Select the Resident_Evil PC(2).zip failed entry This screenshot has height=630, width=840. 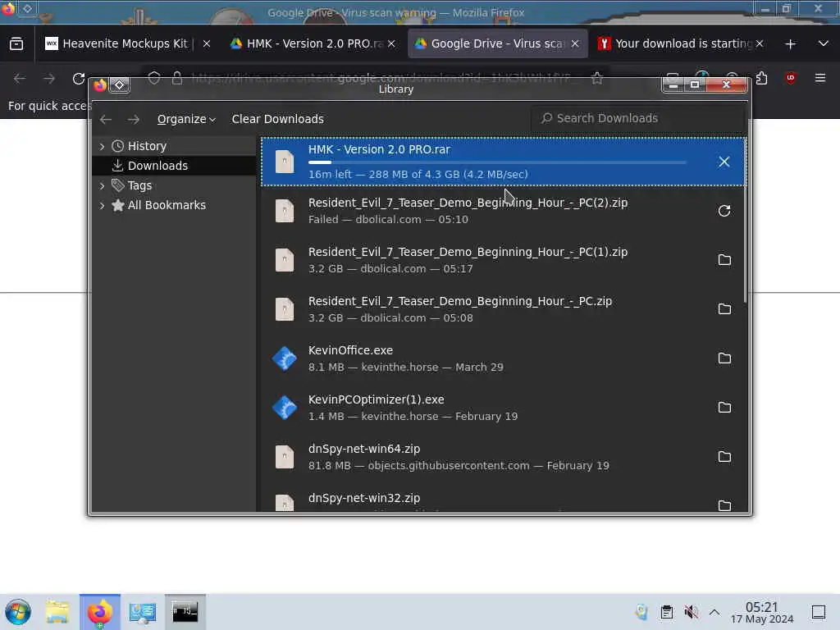504,211
